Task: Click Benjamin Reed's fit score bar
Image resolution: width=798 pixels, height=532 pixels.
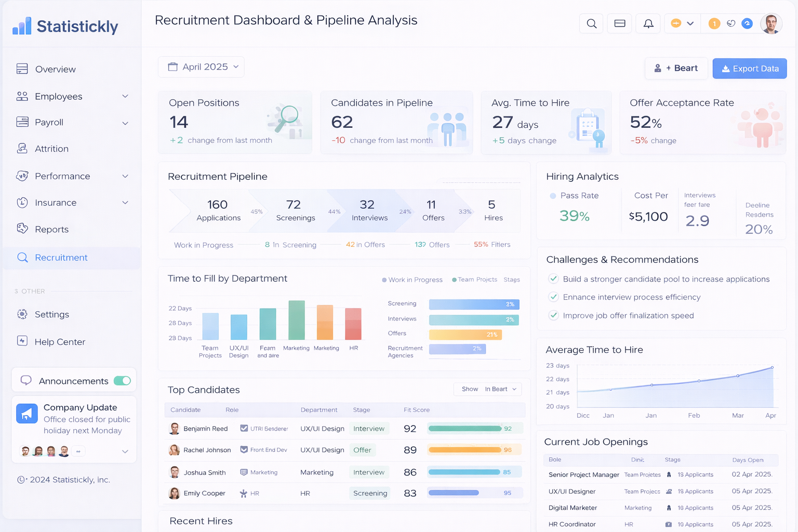Action: (x=465, y=429)
